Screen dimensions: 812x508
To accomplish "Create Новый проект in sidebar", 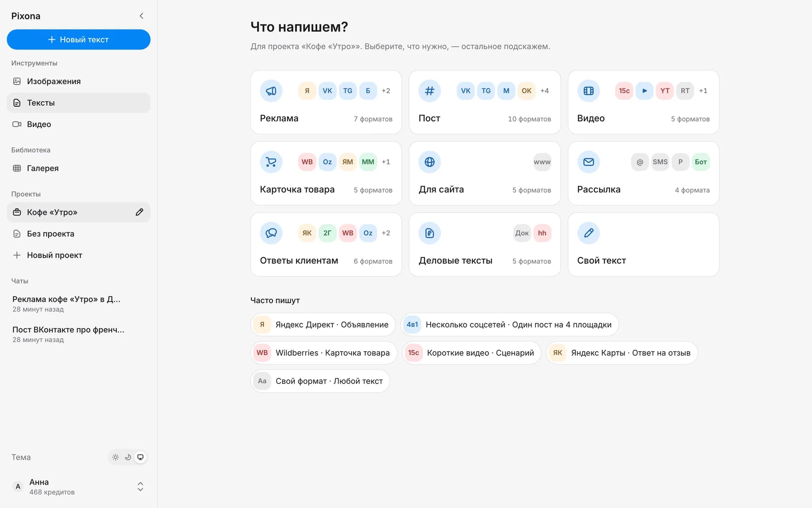I will click(79, 255).
